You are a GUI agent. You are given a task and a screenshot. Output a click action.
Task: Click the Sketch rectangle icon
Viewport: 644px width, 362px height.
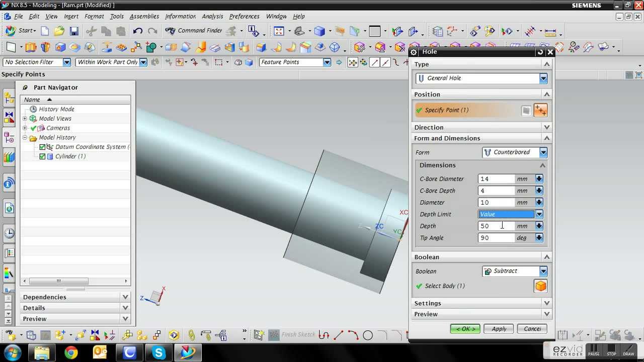(11, 47)
